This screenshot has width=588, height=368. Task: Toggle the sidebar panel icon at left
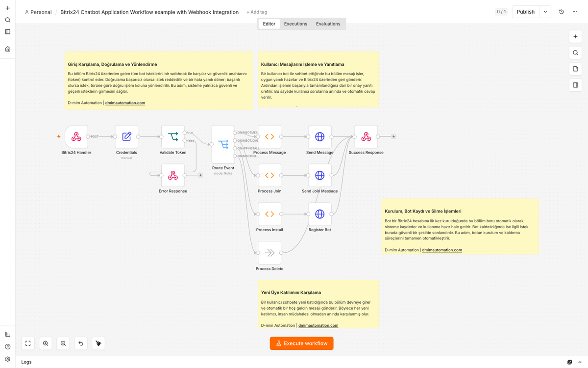7,32
